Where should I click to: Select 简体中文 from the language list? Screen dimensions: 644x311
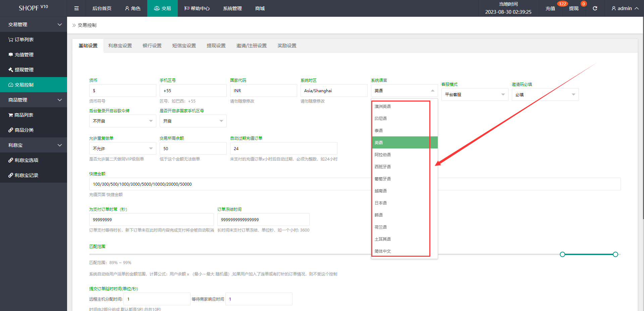(383, 251)
